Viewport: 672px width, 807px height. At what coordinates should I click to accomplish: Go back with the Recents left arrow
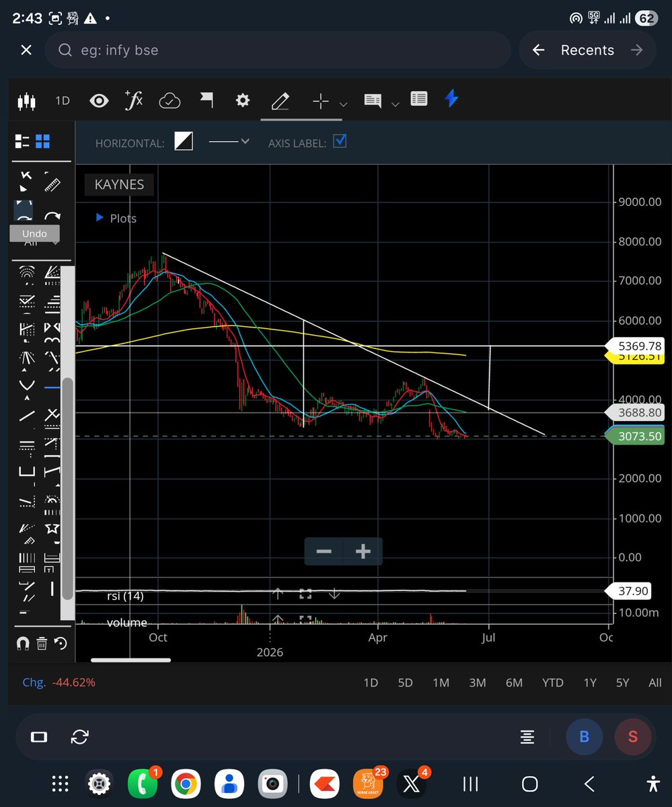point(538,50)
